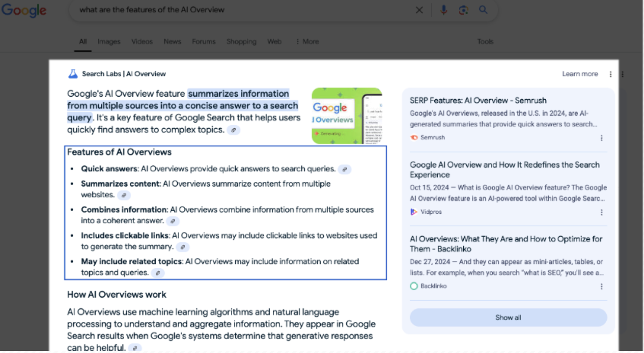Open options menu for Vidpros result
Viewport: 644px width, 353px height.
click(x=601, y=213)
